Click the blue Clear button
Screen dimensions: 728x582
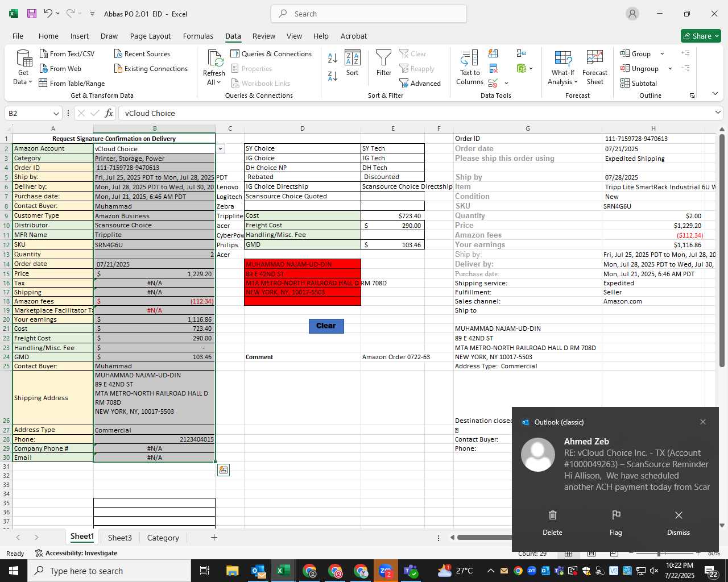(326, 326)
